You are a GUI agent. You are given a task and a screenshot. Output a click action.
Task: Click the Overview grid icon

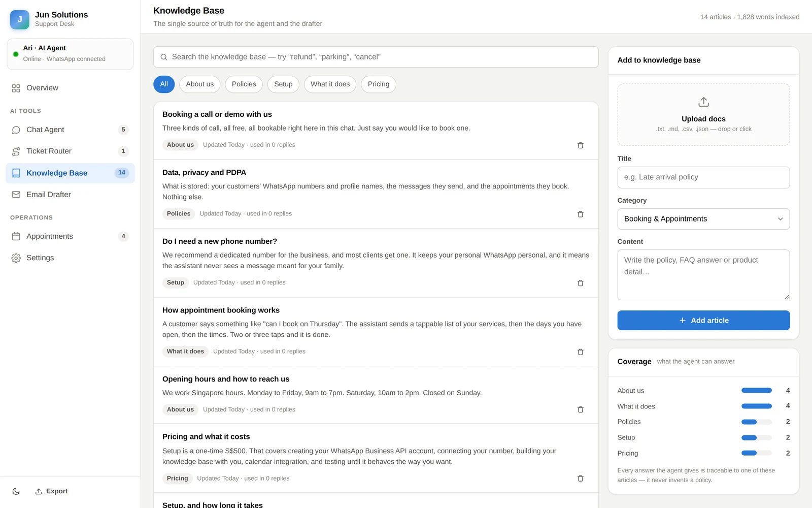point(16,88)
